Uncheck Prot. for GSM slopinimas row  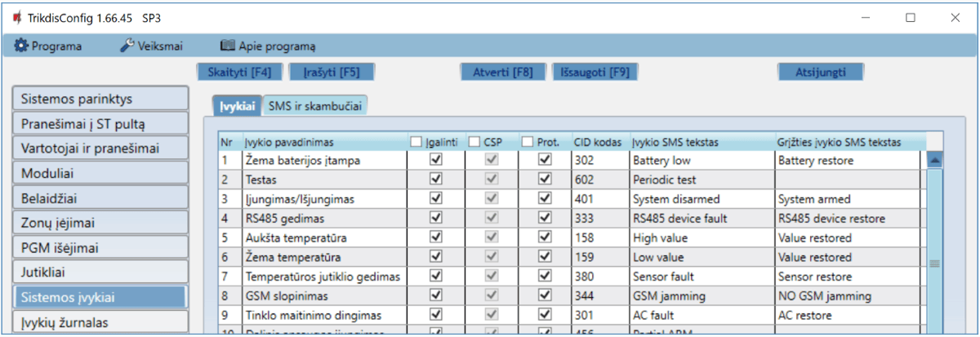click(x=545, y=295)
